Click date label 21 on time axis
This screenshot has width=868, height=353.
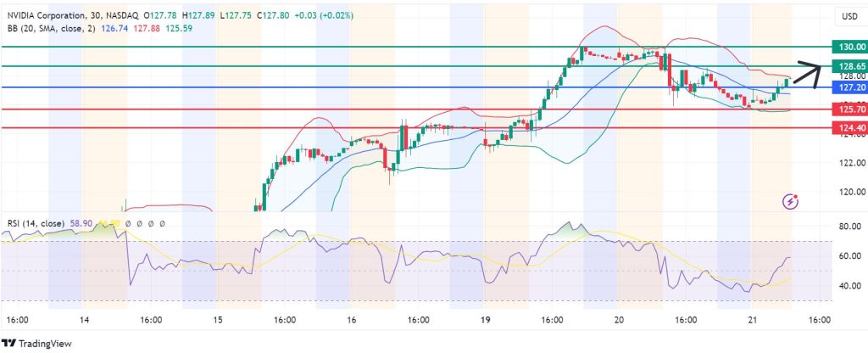pyautogui.click(x=753, y=320)
